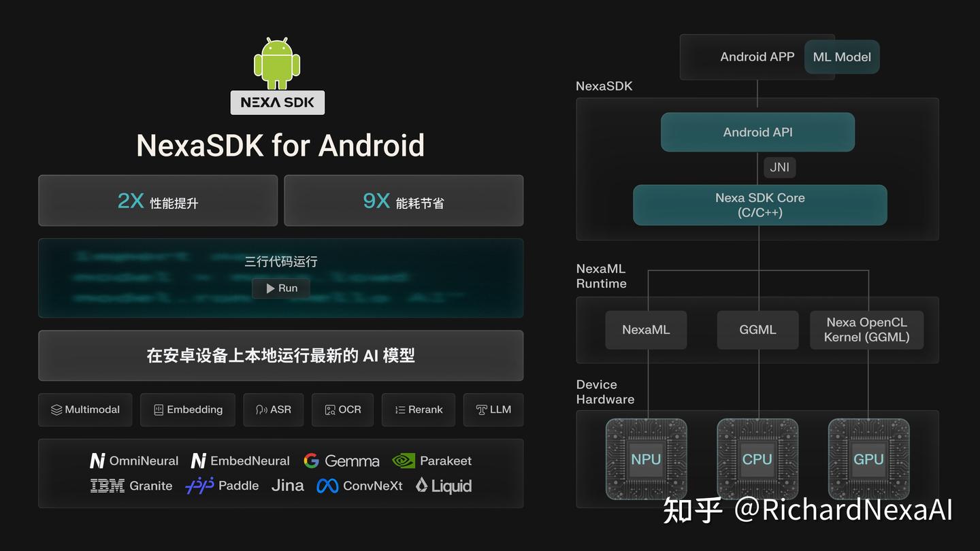The image size is (980, 551).
Task: Select the GPU chip icon
Action: pyautogui.click(x=869, y=459)
